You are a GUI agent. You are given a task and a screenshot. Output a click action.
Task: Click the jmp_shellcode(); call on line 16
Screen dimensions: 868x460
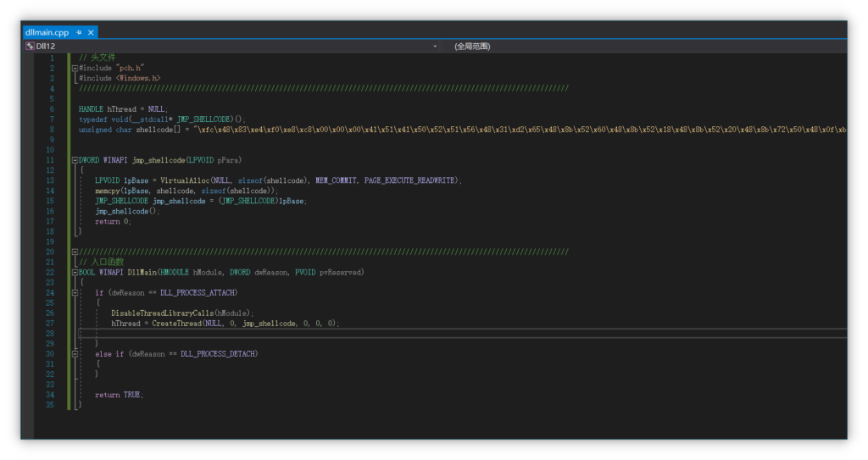coord(127,212)
